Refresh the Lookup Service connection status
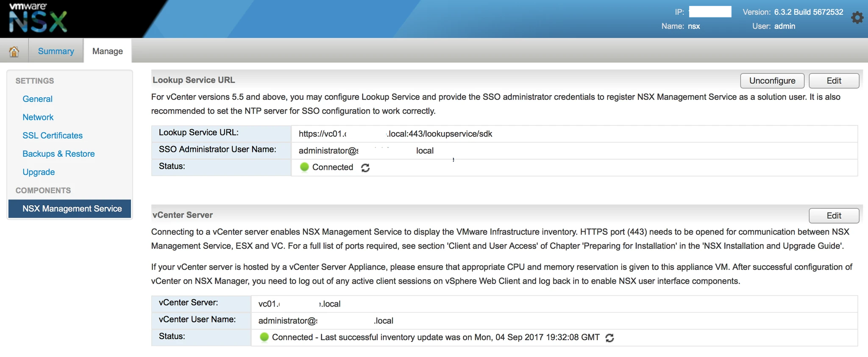The image size is (868, 357). coord(365,168)
